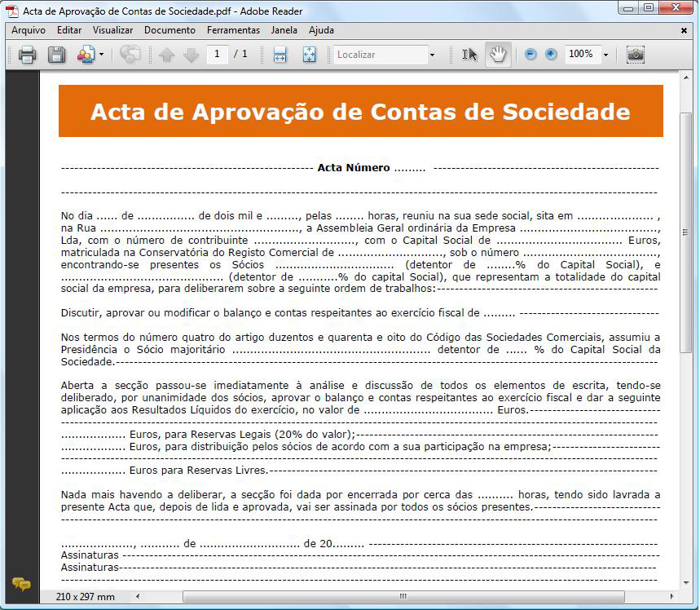Image resolution: width=700 pixels, height=610 pixels.
Task: Open the Ferramentas menu
Action: 233,30
